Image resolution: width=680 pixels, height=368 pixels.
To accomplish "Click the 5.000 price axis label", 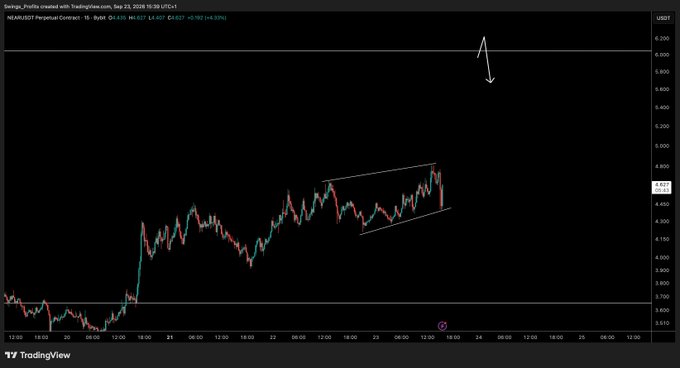I will 662,146.
